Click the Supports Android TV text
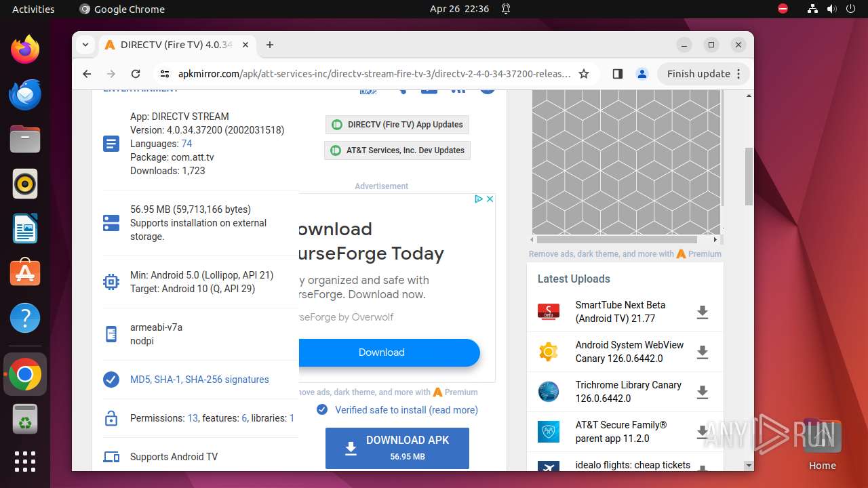The image size is (868, 488). pyautogui.click(x=174, y=457)
